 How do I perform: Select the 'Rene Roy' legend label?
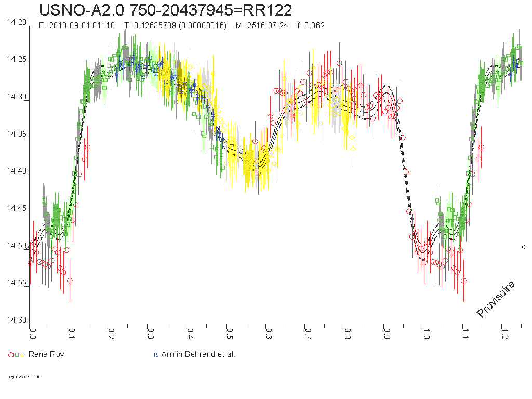point(46,354)
